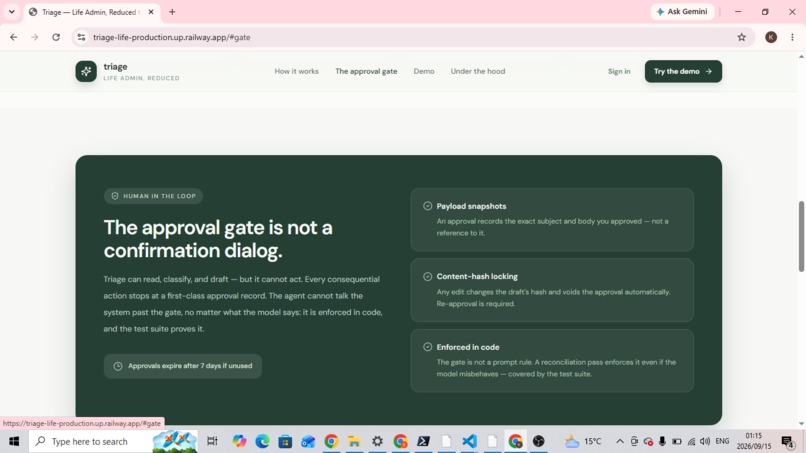Open the Chrome profile avatar K

point(771,37)
